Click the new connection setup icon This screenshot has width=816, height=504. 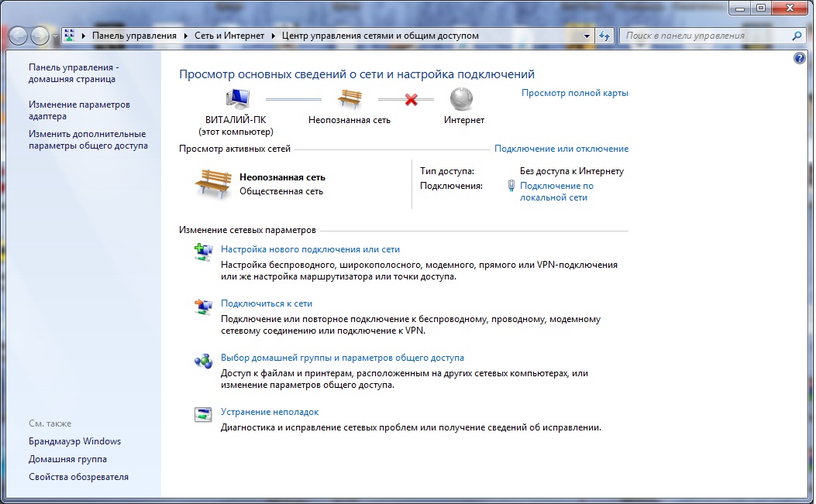(x=204, y=252)
